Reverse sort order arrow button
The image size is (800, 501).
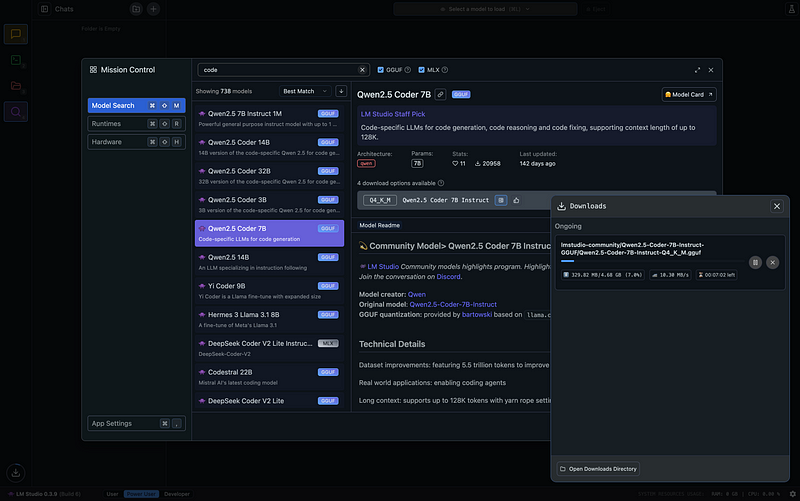[x=341, y=91]
